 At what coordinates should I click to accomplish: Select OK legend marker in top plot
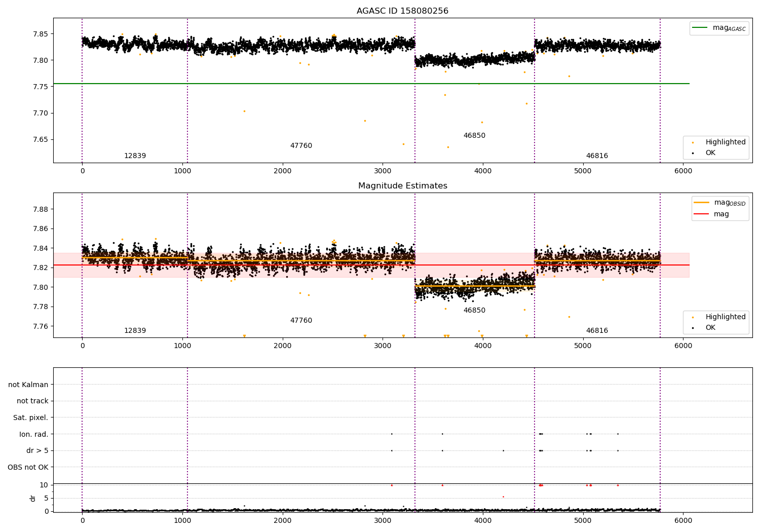point(693,153)
